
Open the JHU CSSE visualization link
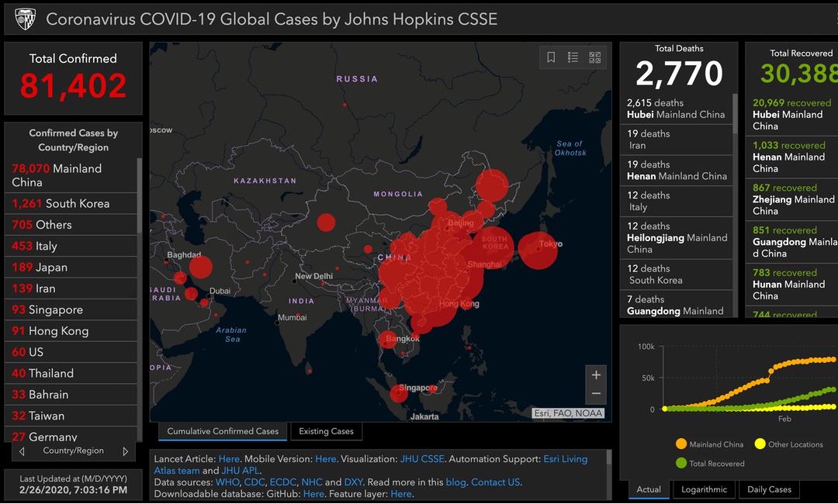point(422,459)
